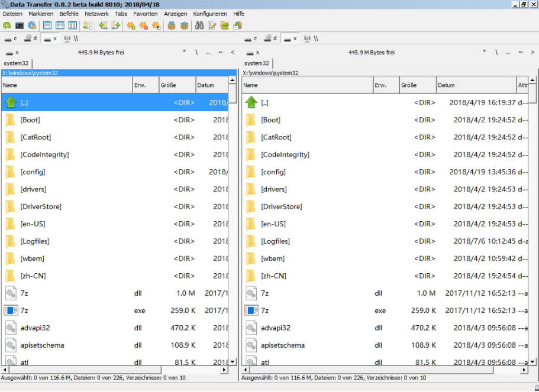Open the Favoriten menu
Screen dimensions: 539x392
pos(146,14)
